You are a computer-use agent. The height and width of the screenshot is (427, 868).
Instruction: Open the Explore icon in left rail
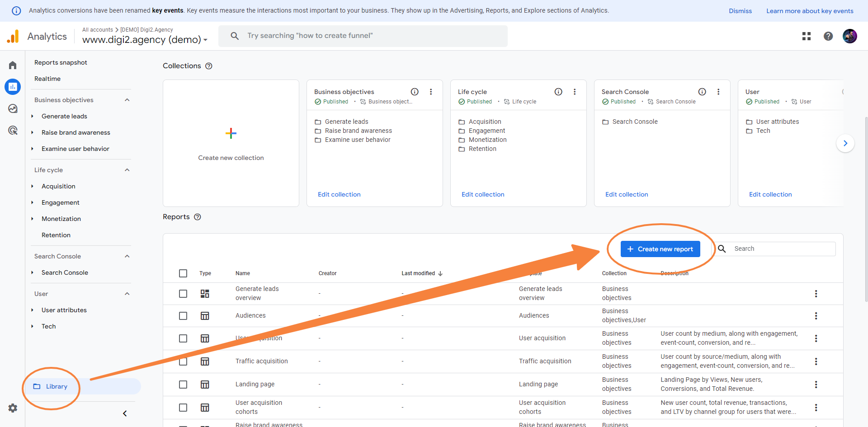coord(13,108)
